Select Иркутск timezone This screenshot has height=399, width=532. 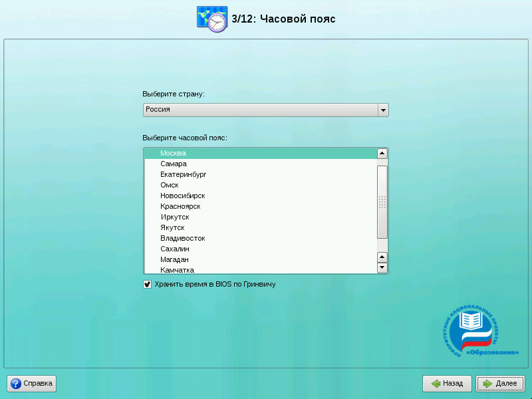pyautogui.click(x=174, y=217)
